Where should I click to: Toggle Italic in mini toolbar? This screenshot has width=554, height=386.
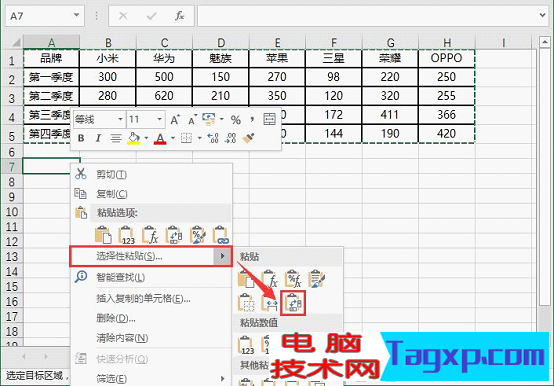click(98, 138)
